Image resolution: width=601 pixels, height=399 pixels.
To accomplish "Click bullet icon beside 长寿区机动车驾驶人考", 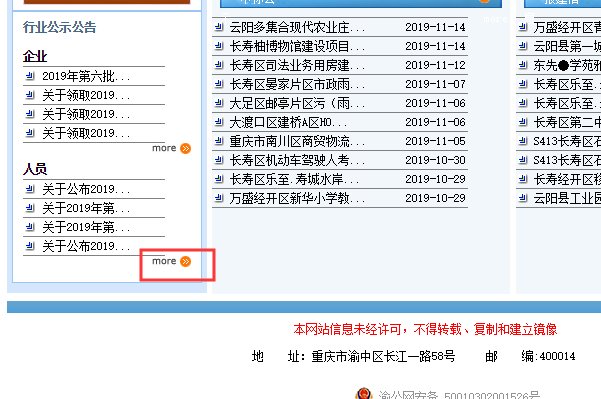I will (219, 160).
